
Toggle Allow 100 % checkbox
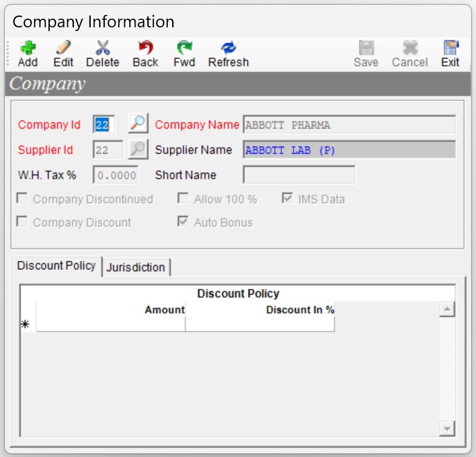183,198
